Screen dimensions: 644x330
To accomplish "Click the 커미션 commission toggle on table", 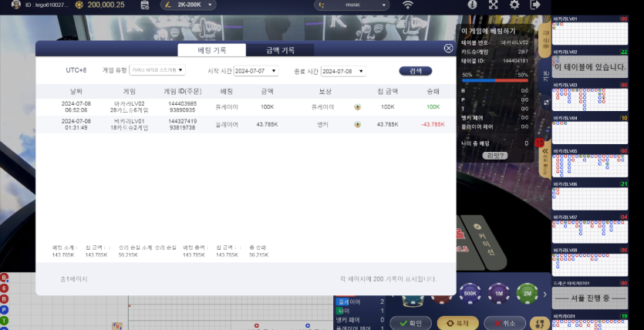I will 484,242.
